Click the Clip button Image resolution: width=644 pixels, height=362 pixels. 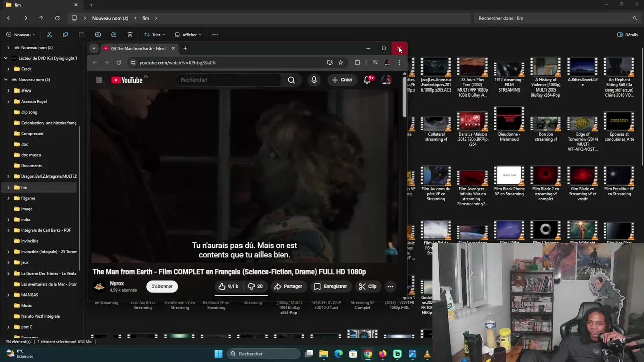(x=368, y=286)
